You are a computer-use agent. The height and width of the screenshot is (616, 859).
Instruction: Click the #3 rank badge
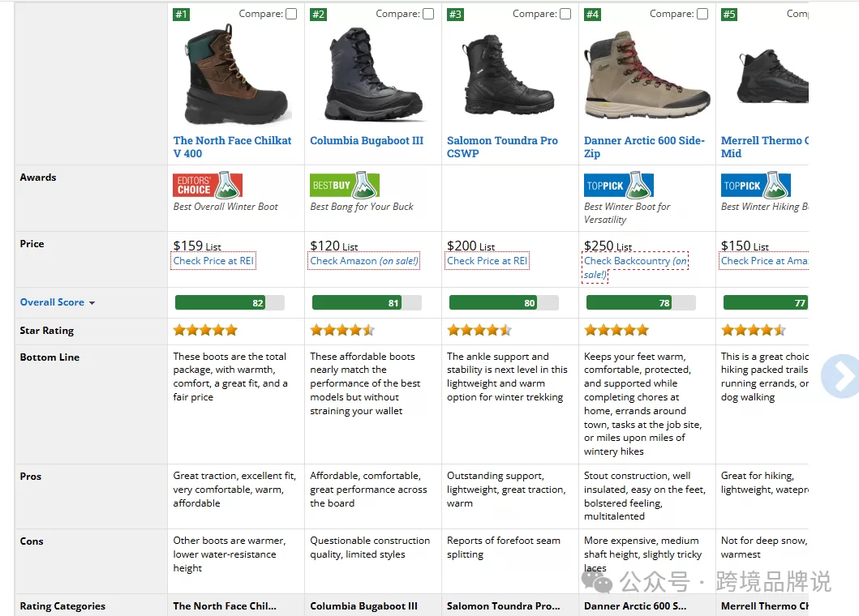[x=455, y=14]
